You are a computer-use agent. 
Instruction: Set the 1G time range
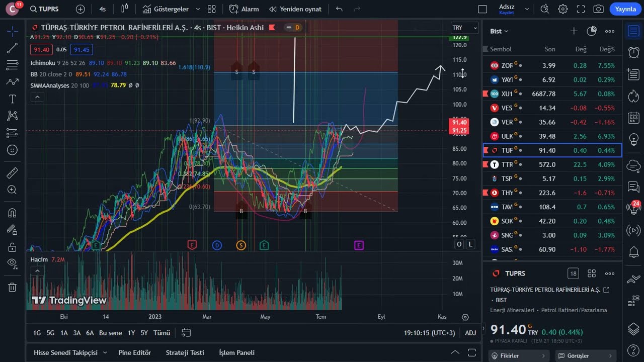37,333
